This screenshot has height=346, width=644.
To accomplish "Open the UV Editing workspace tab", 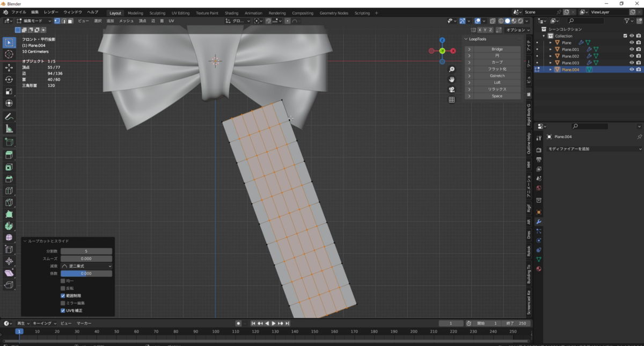I will click(x=181, y=13).
